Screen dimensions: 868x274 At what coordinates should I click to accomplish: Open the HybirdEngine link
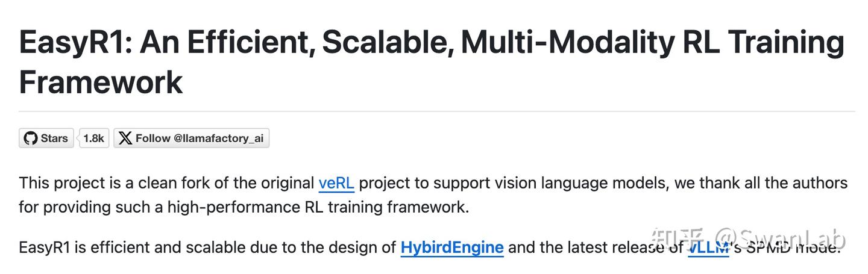pyautogui.click(x=452, y=247)
